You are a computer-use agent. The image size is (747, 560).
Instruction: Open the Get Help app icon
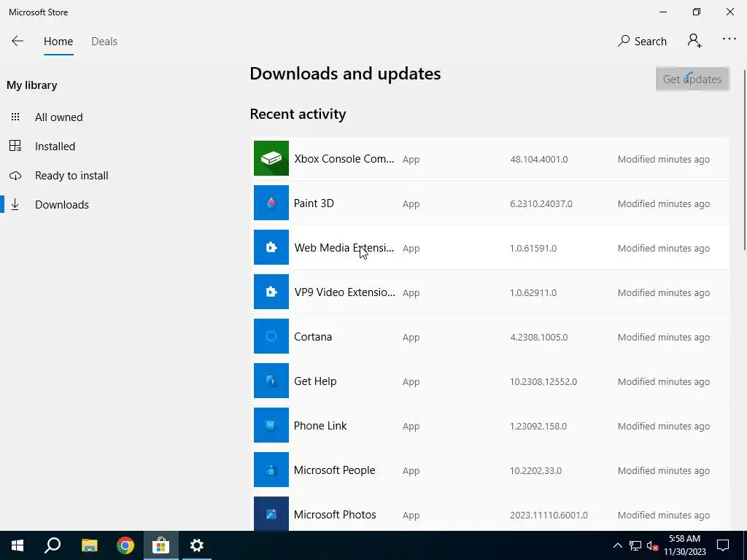pyautogui.click(x=271, y=381)
